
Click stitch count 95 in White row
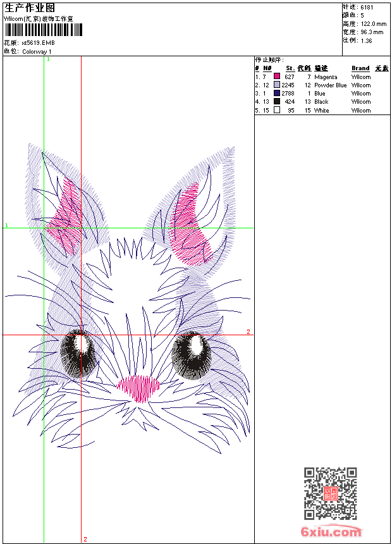click(x=291, y=111)
